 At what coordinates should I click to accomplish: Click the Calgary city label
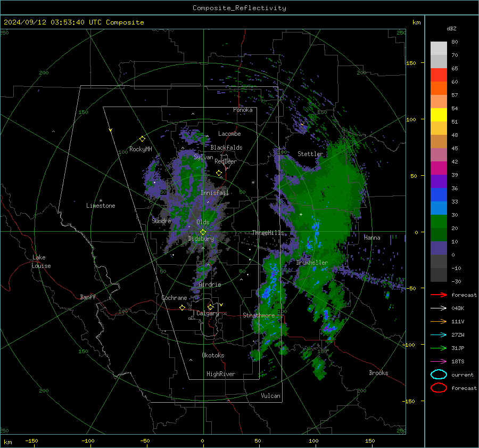coord(208,313)
